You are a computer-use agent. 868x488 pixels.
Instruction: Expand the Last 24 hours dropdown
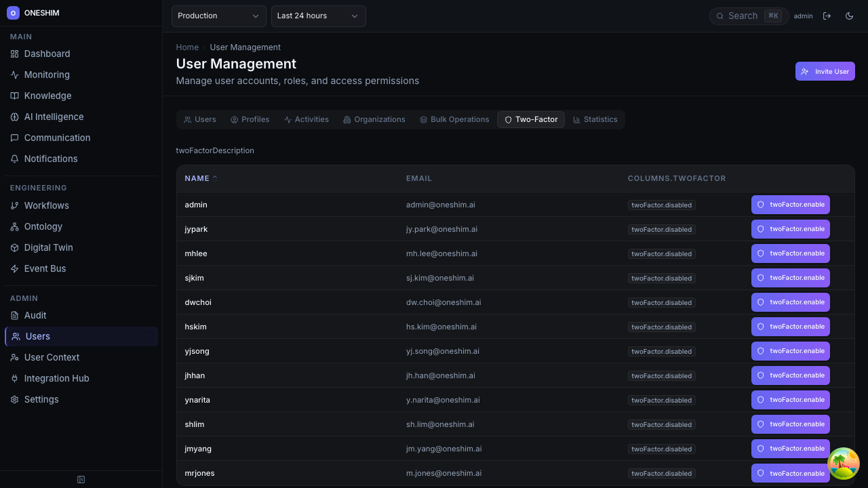click(318, 16)
